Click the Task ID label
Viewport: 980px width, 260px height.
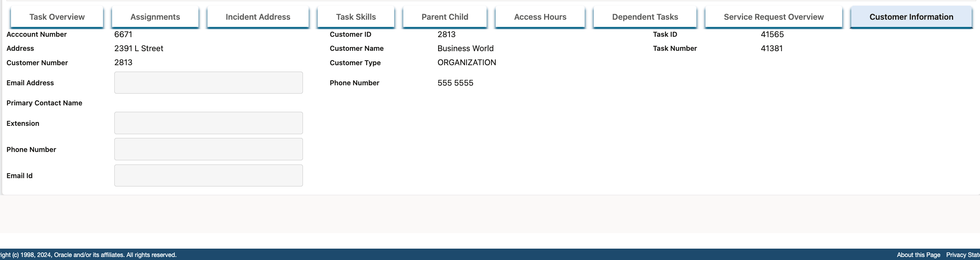click(x=665, y=34)
